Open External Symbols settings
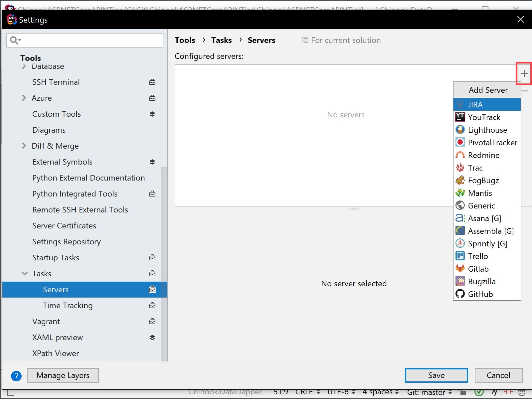 click(62, 162)
